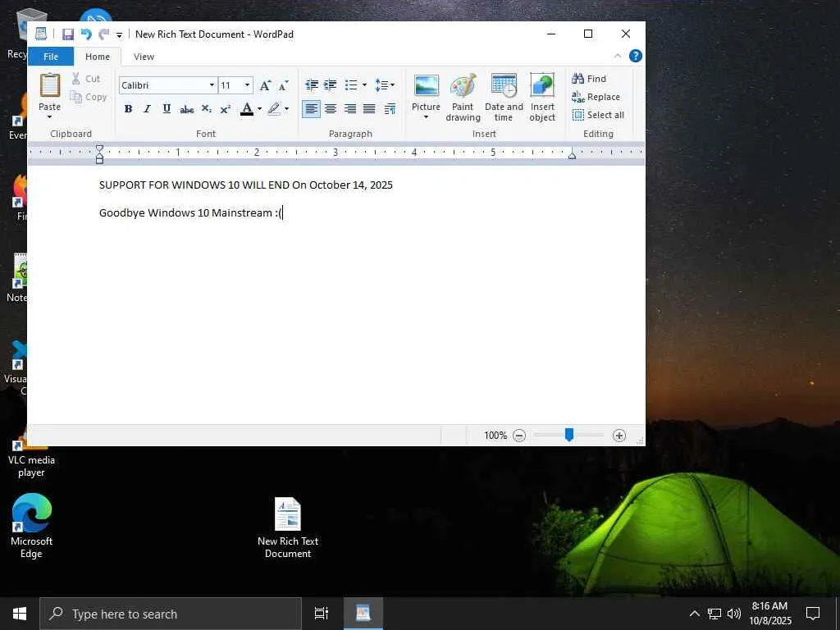Screen dimensions: 840x630
Task: Undo the last action in WordPad
Action: pos(85,34)
